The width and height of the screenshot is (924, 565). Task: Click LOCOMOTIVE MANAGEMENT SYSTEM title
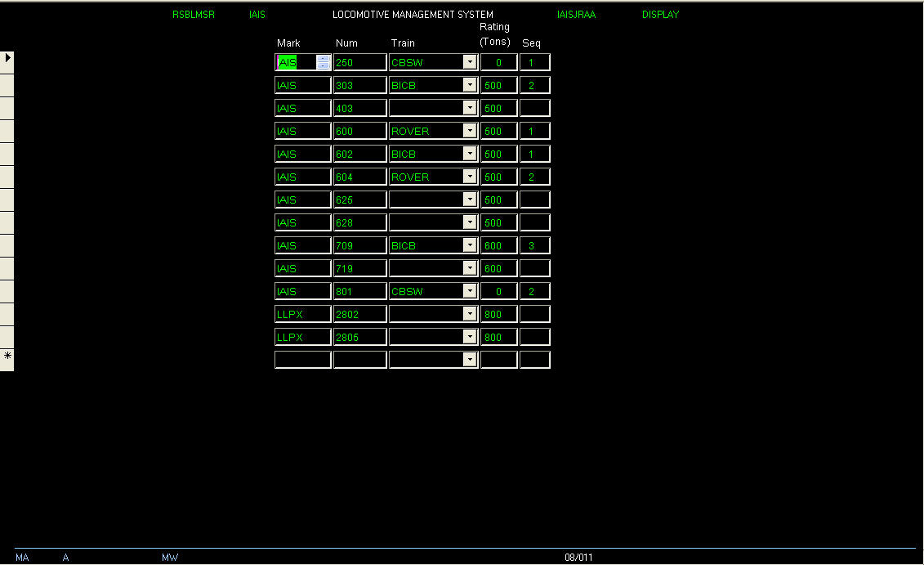click(x=413, y=15)
